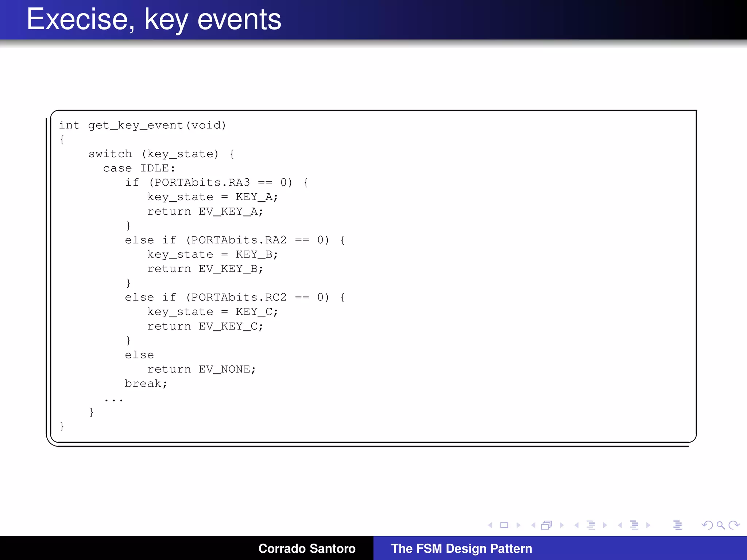Click the line key_state = KEY_C;

(x=213, y=312)
